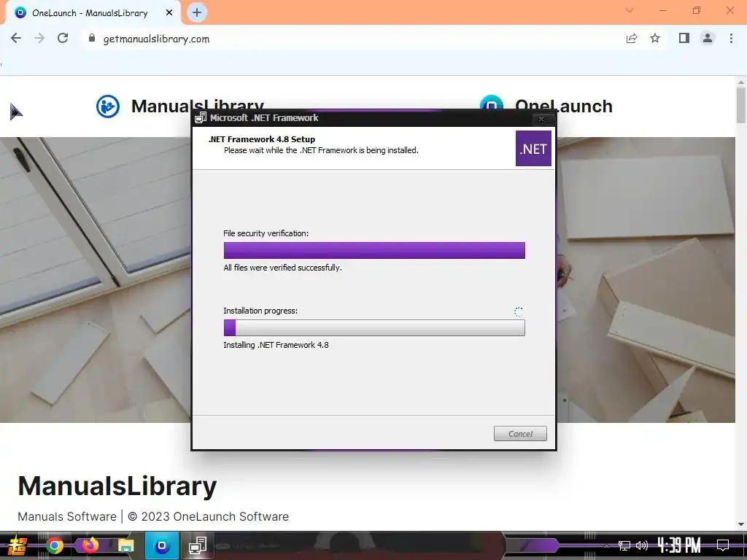747x560 pixels.
Task: Click the large ManualsLibrary page heading
Action: pyautogui.click(x=117, y=486)
